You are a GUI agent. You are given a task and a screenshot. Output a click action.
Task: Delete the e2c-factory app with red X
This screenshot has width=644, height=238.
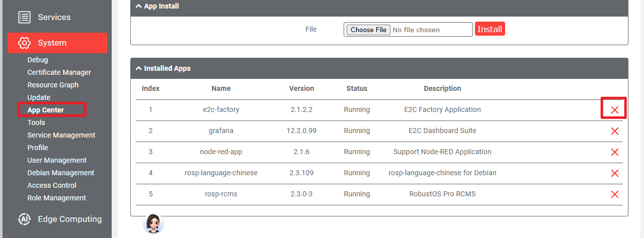point(614,110)
